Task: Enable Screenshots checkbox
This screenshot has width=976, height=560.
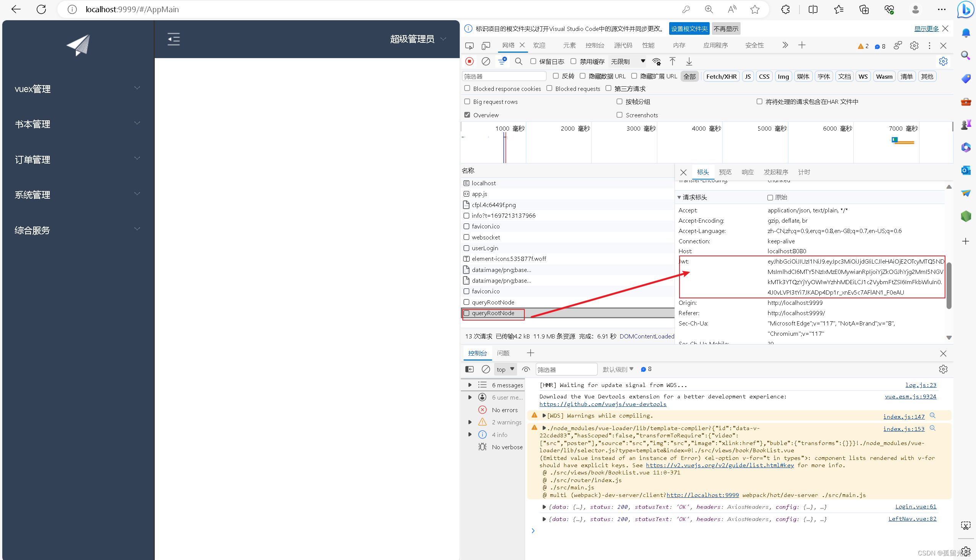Action: tap(619, 115)
